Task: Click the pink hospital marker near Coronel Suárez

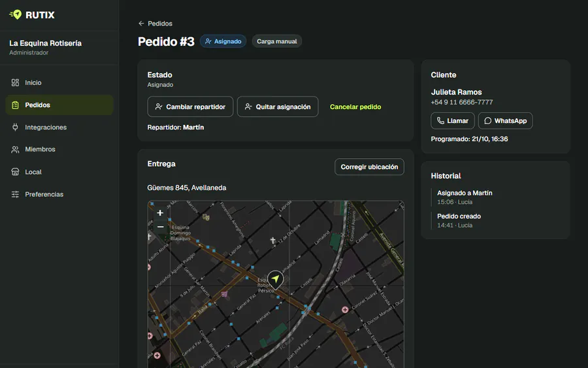Action: (x=345, y=309)
